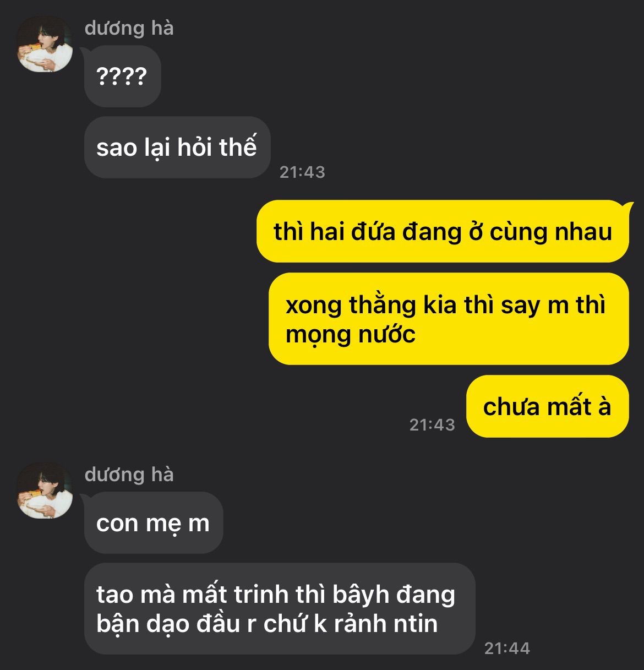Select the yellow bubble starting with 'xong thằng kia'
The width and height of the screenshot is (644, 670).
[x=449, y=319]
